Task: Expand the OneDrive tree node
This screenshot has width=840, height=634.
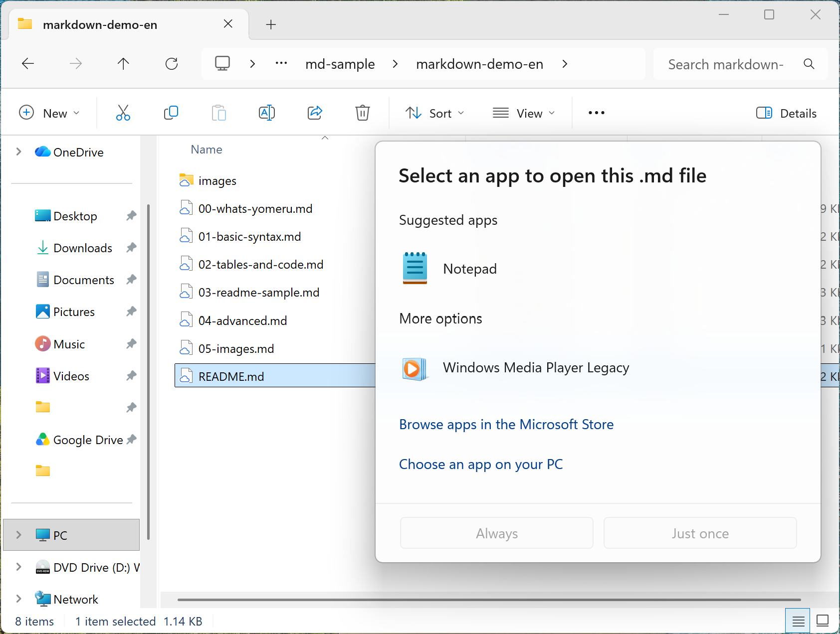Action: click(x=19, y=152)
